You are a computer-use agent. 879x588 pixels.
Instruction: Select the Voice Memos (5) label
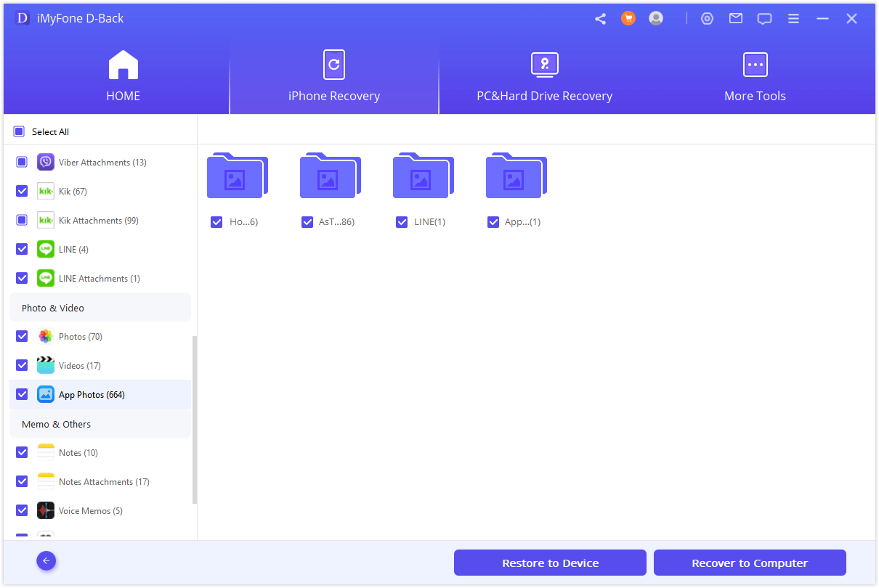click(x=91, y=511)
